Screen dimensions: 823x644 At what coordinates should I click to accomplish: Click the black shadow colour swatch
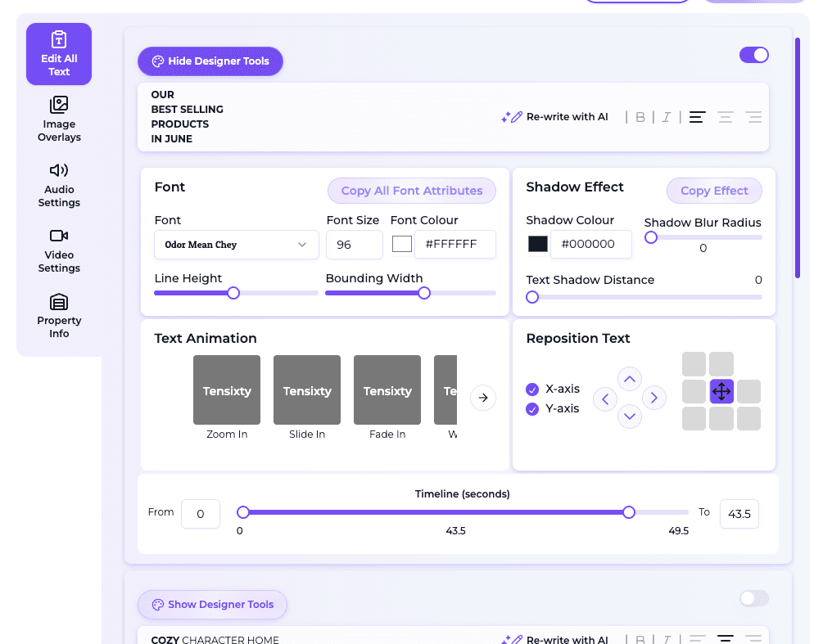pos(537,244)
